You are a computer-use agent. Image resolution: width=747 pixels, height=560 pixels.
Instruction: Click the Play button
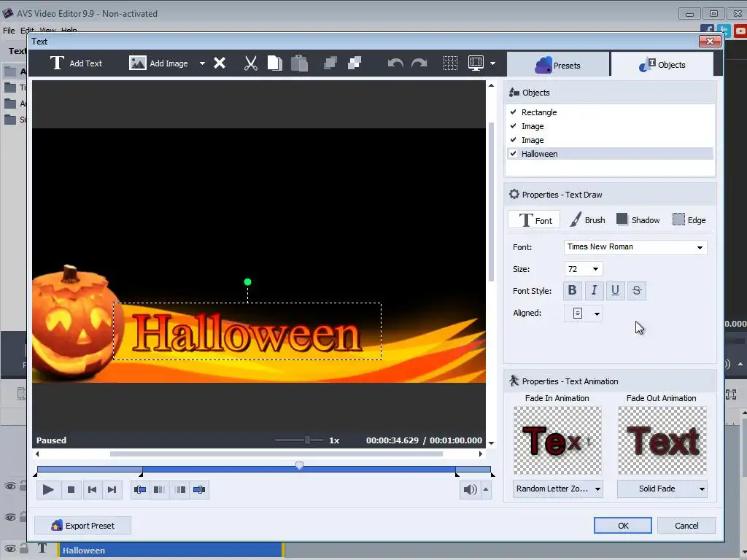tap(48, 489)
